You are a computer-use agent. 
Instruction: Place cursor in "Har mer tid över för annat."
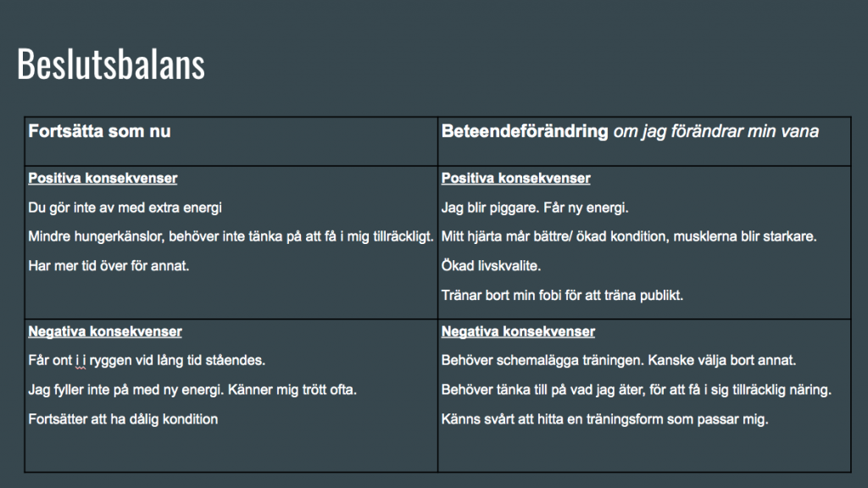108,265
